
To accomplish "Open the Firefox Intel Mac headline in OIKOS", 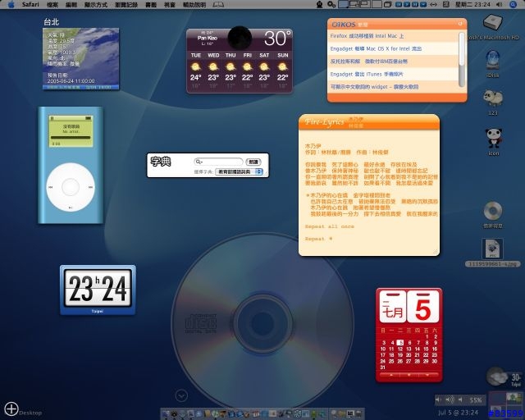I will click(367, 36).
